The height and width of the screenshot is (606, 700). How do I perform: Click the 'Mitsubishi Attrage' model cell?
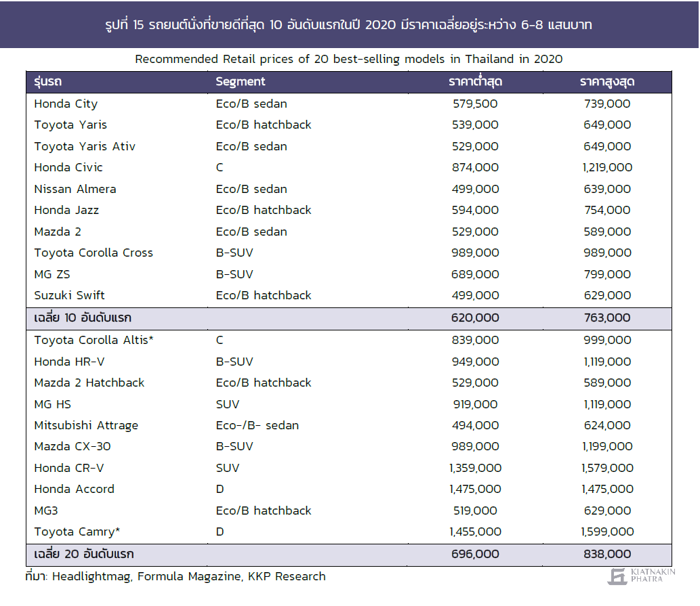point(86,425)
